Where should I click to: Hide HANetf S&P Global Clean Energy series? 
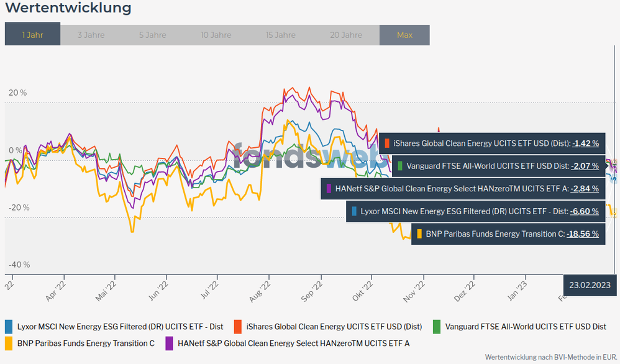coord(293,342)
